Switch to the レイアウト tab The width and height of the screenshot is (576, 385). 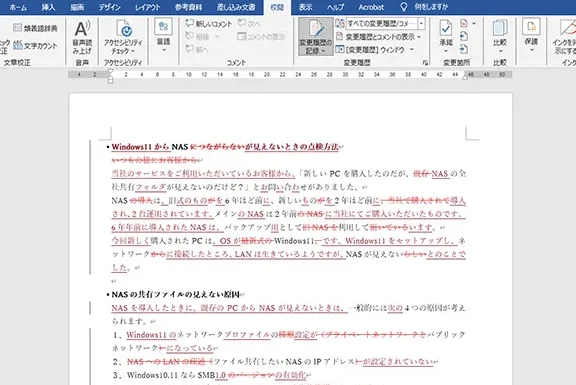[148, 7]
